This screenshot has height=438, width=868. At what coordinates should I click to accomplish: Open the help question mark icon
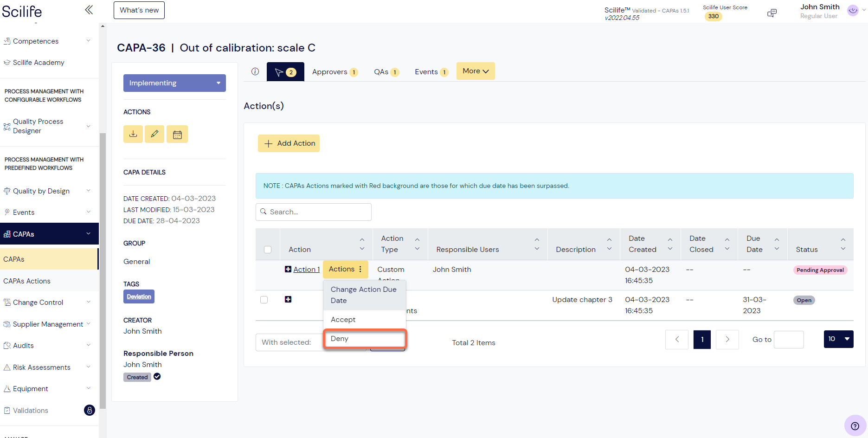[x=855, y=426]
